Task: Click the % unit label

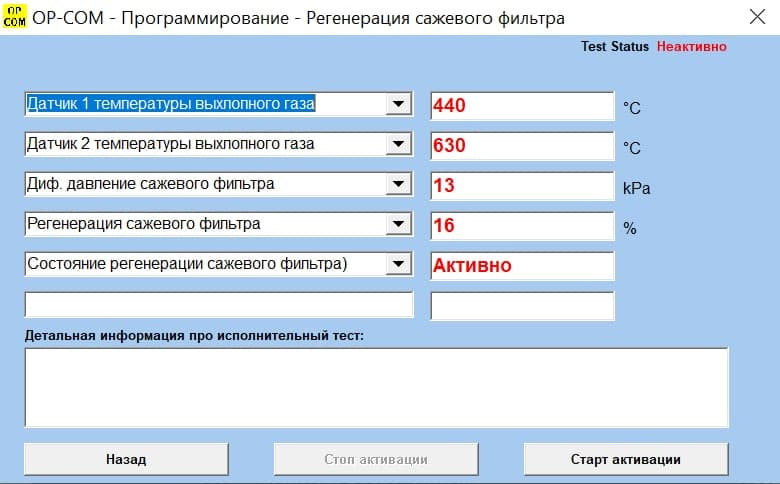Action: tap(629, 228)
